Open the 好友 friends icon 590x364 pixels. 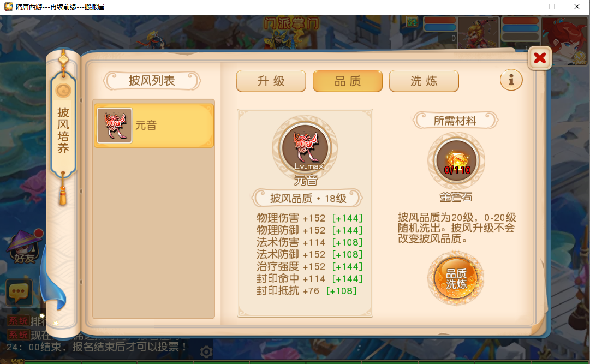click(23, 247)
